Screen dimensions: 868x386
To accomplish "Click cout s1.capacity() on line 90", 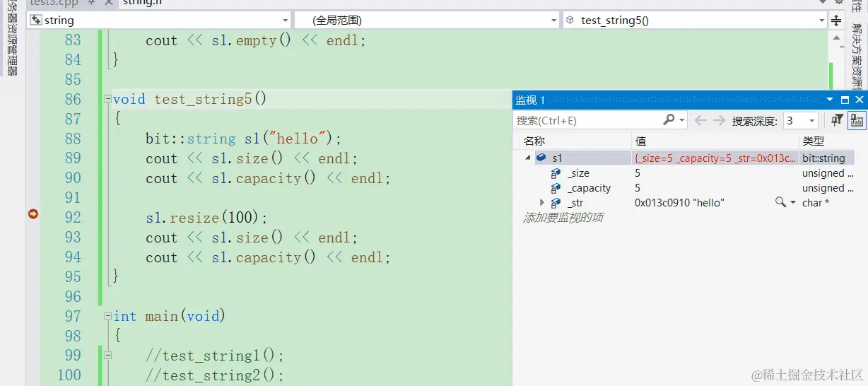I will pyautogui.click(x=268, y=178).
